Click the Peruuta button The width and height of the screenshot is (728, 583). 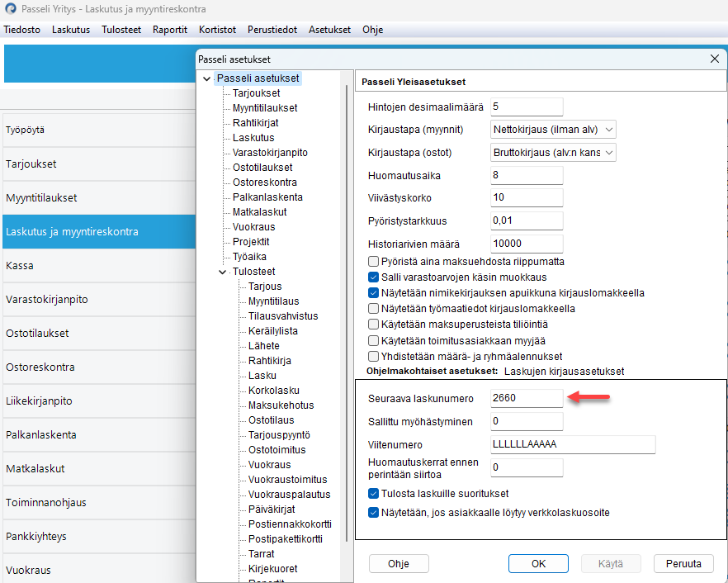[x=683, y=563]
